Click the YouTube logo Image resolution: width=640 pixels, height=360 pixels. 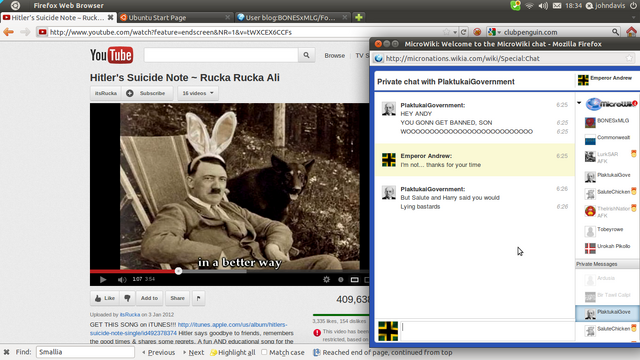coord(111,55)
